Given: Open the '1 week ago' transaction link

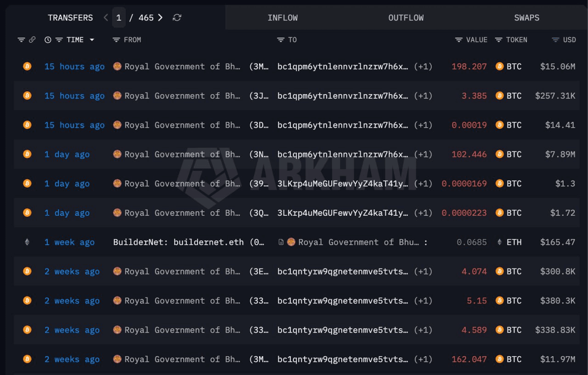Looking at the screenshot, I should pos(69,242).
